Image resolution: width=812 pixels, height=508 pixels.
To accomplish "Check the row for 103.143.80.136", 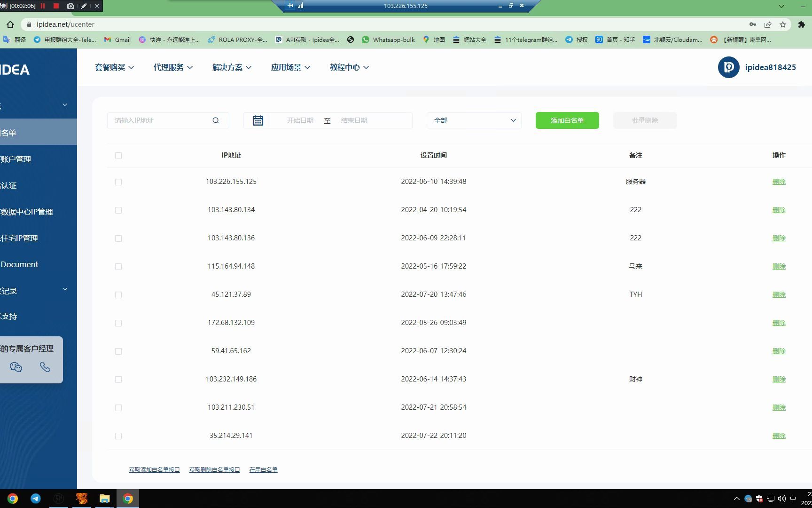I will click(118, 238).
